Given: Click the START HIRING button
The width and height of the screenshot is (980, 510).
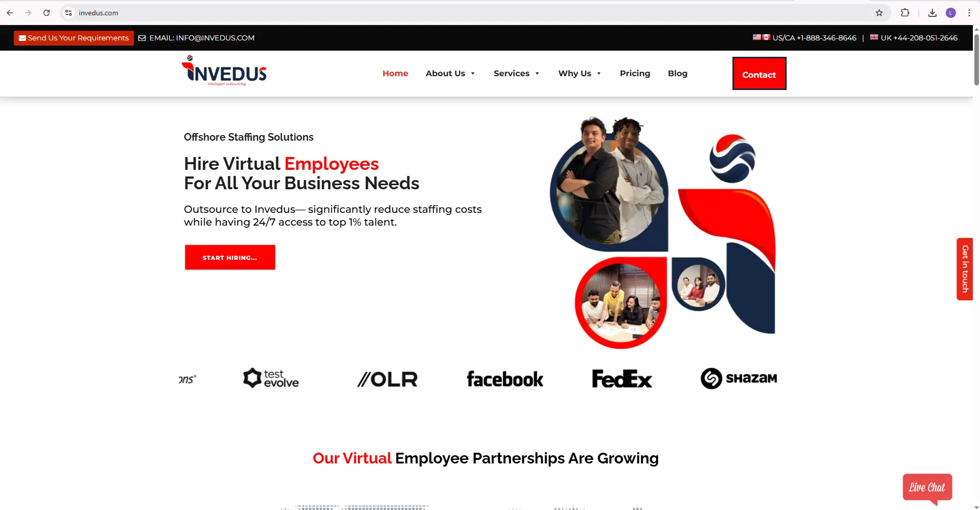Looking at the screenshot, I should pyautogui.click(x=230, y=257).
